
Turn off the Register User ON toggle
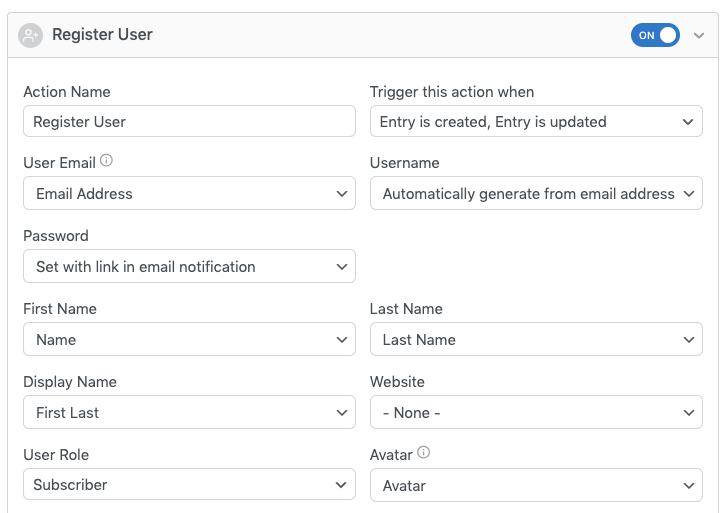point(655,35)
